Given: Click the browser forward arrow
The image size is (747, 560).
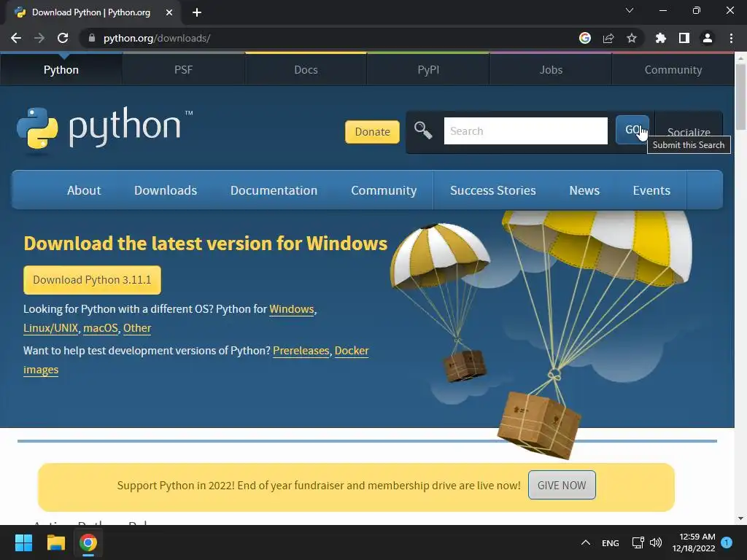Looking at the screenshot, I should click(x=39, y=38).
